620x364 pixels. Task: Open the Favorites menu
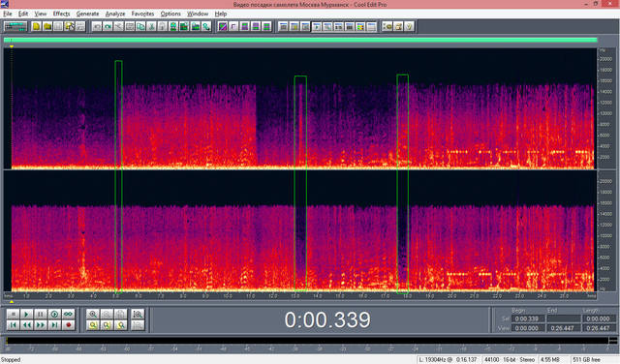click(142, 14)
